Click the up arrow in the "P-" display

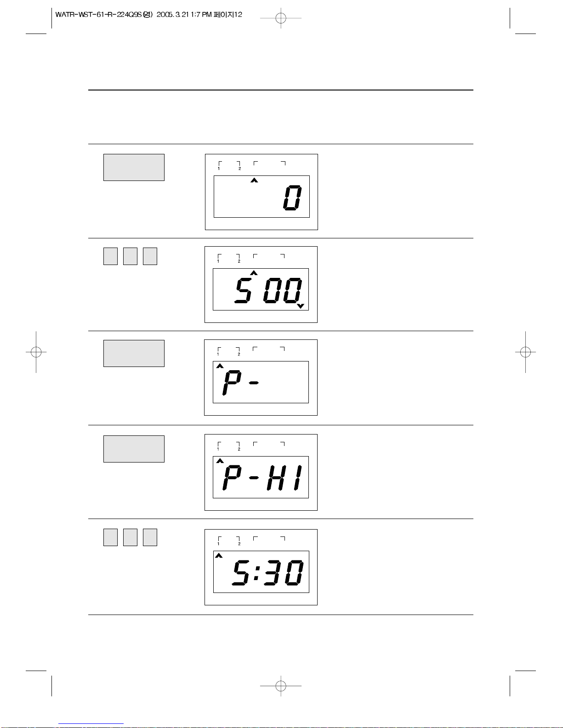[x=220, y=366]
